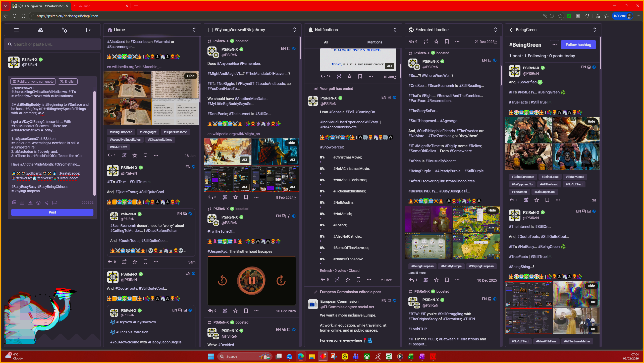Hide images in Might and Magic post
The height and width of the screenshot is (363, 644).
pos(291,143)
